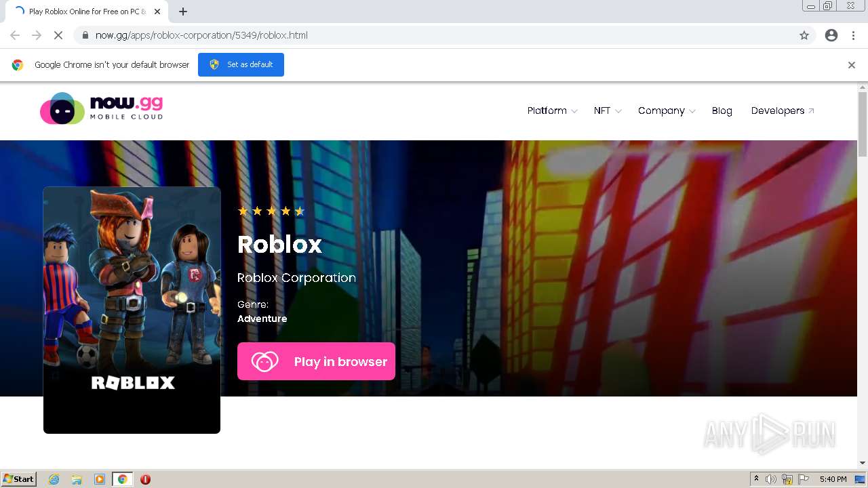
Task: Click network tray icon
Action: tap(787, 479)
